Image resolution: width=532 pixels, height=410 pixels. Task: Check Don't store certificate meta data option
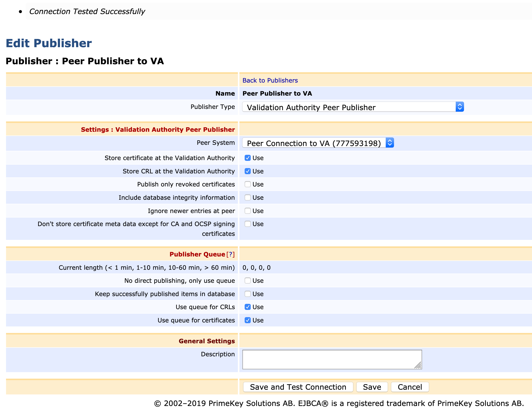(247, 224)
